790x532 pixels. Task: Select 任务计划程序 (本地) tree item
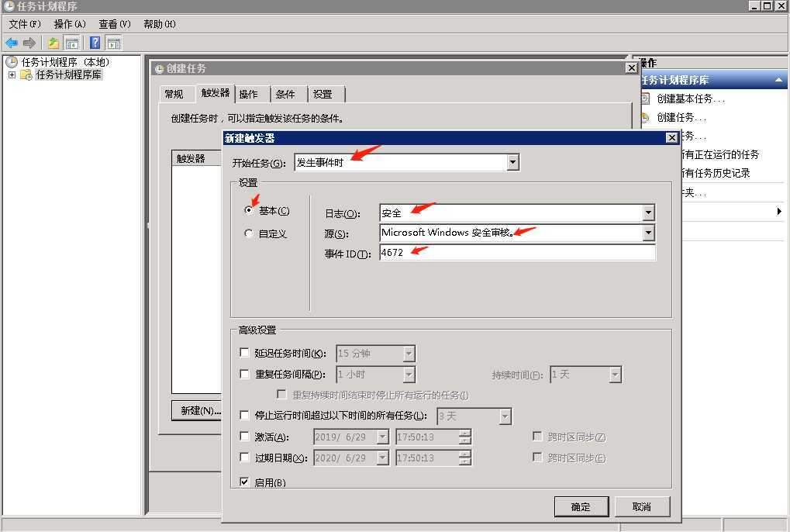65,62
